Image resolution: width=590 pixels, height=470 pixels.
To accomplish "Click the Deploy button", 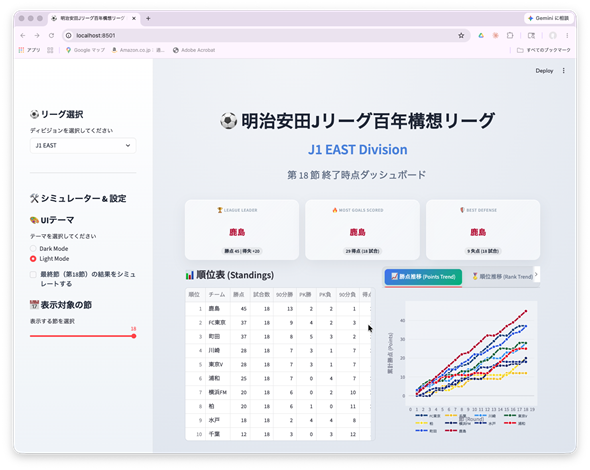I will 544,71.
